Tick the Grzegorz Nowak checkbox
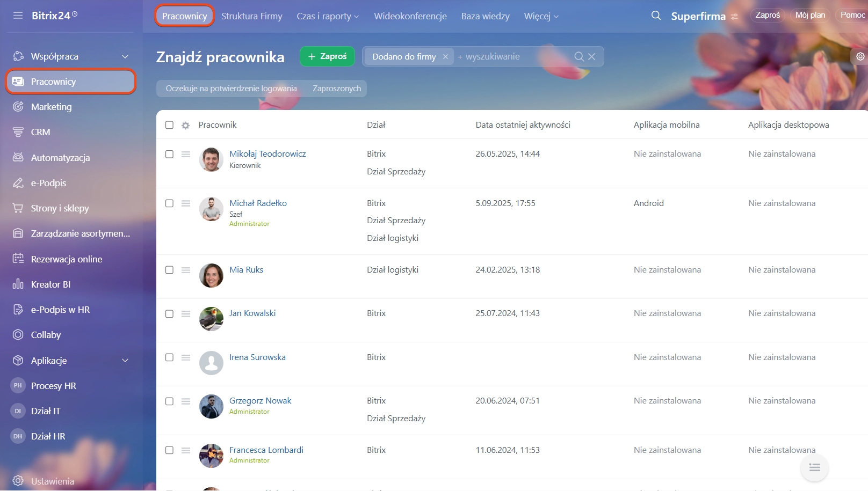 coord(169,401)
